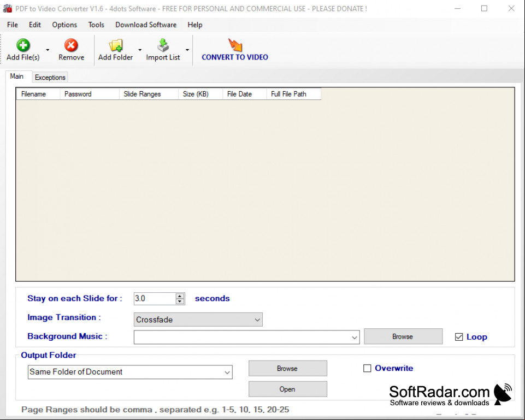Open the Help menu
Screen dimensions: 525x420
tap(195, 25)
